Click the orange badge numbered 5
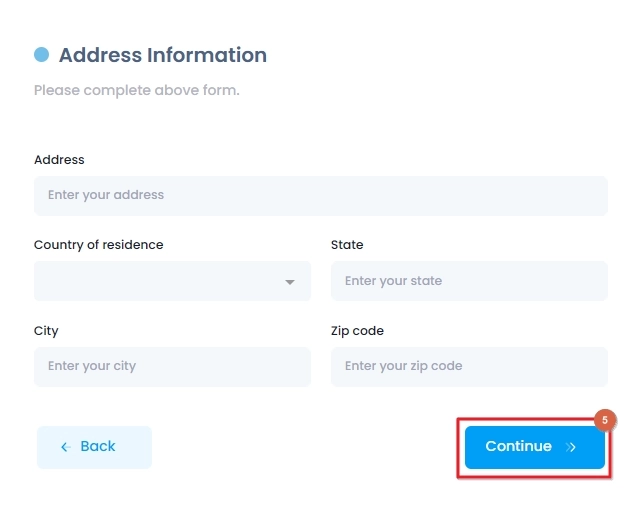Screen dimensions: 639x515 coord(605,420)
